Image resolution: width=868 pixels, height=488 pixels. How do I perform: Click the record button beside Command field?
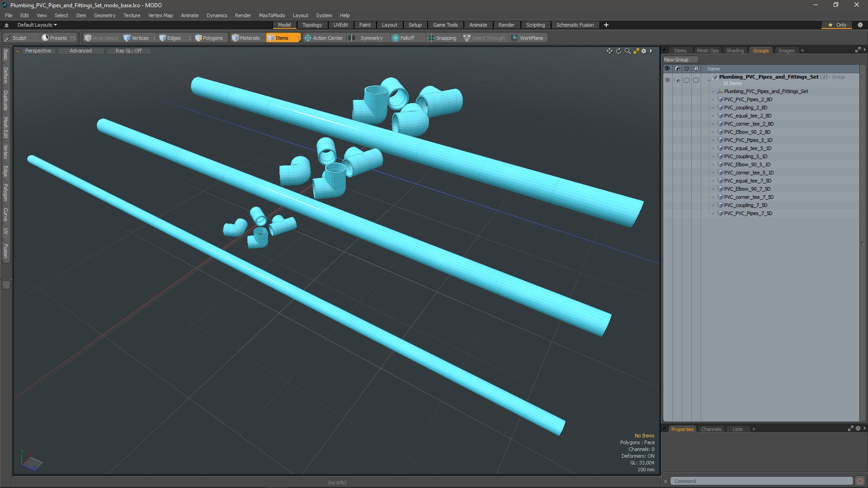[860, 481]
